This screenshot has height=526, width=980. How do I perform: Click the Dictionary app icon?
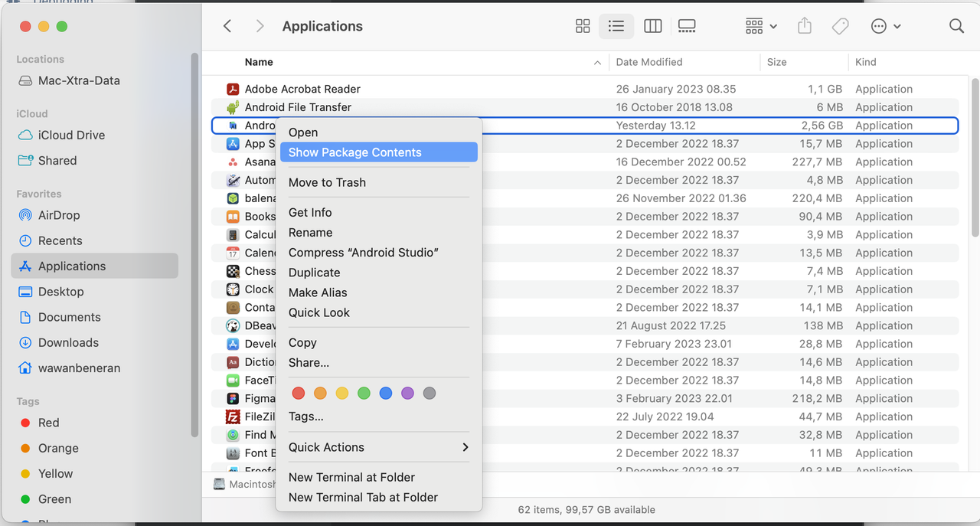[x=233, y=362]
